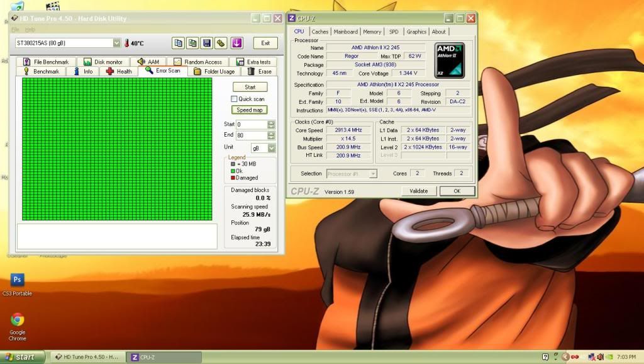Click the green Ok legend swatch

(233, 171)
